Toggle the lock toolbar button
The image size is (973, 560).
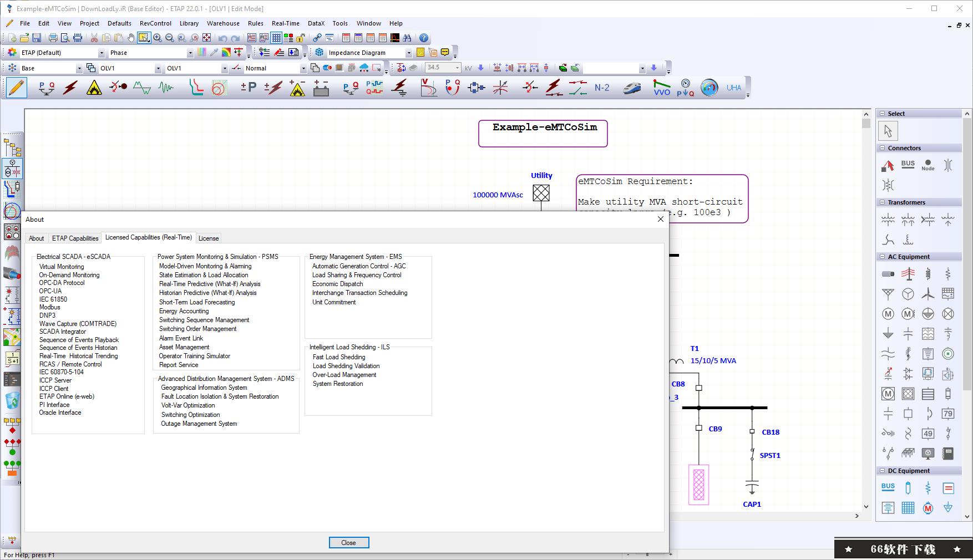coord(301,38)
